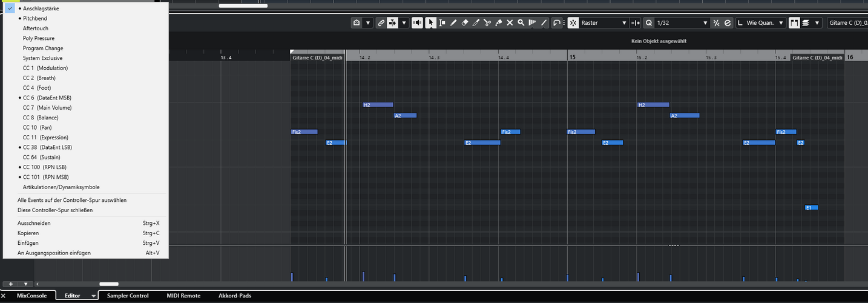The width and height of the screenshot is (868, 303).
Task: Toggle link project and editor cursors
Action: point(381,22)
